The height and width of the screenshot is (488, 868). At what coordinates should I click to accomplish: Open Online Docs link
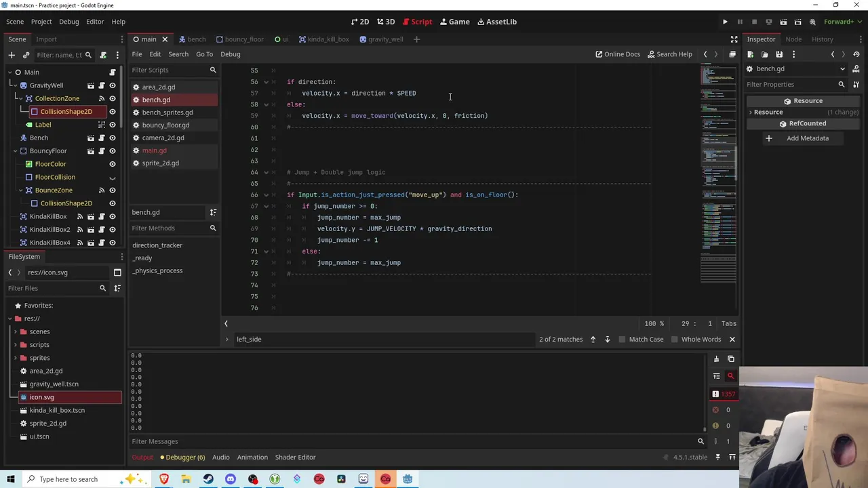click(x=618, y=54)
